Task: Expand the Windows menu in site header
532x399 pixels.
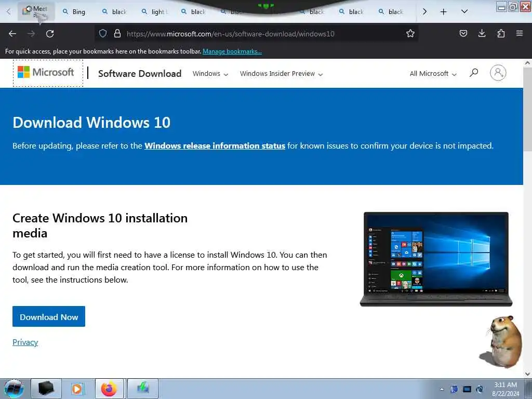Action: [210, 74]
